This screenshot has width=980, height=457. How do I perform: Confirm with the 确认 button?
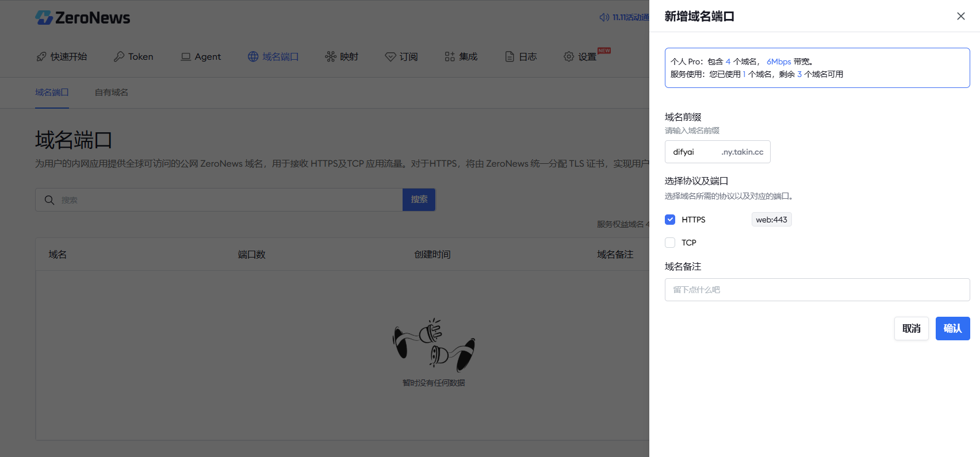click(952, 328)
